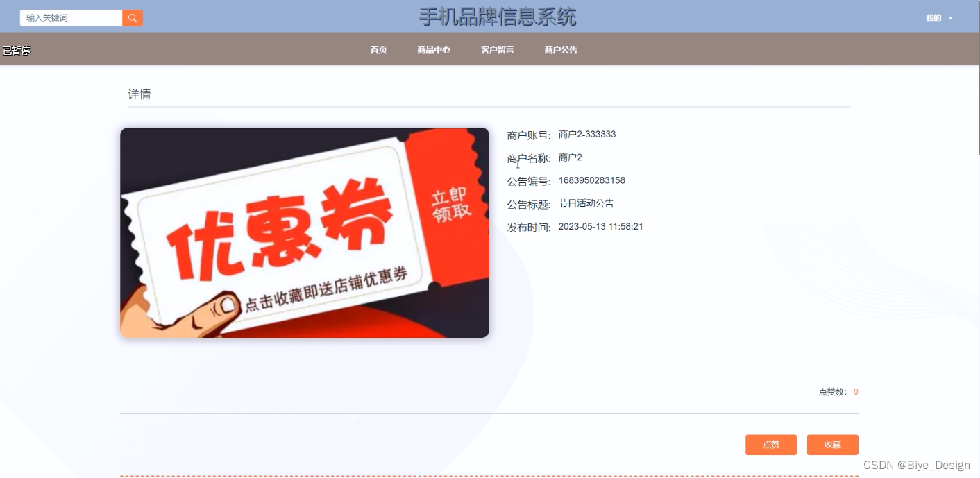The image size is (980, 478).
Task: Click the 手机品牌信息系统 site title
Action: (498, 17)
